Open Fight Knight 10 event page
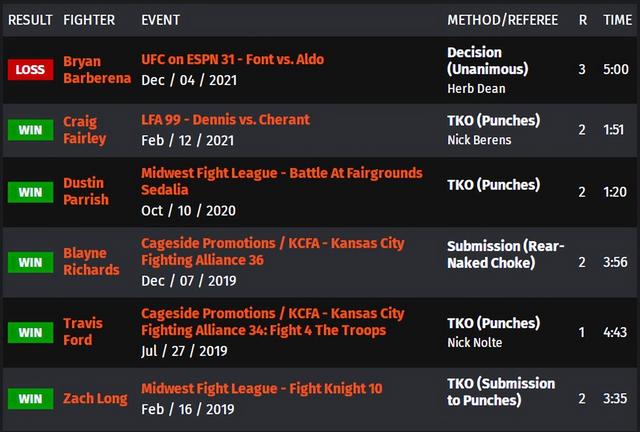The image size is (640, 432). (261, 388)
